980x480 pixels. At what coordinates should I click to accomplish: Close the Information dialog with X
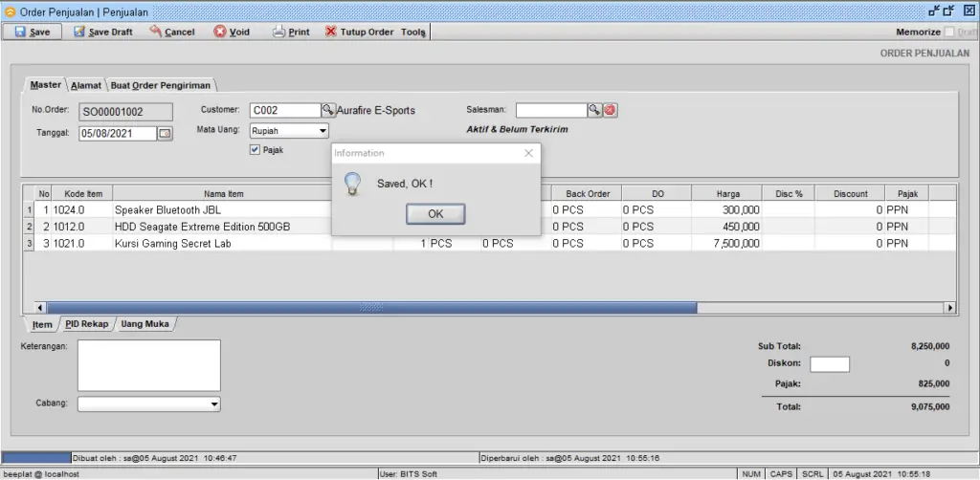tap(529, 153)
